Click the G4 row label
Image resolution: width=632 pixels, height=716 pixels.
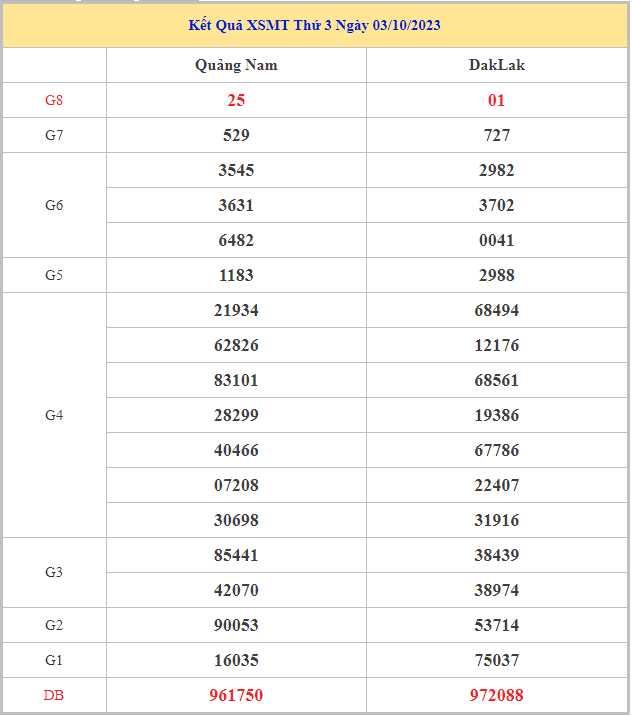pyautogui.click(x=54, y=415)
